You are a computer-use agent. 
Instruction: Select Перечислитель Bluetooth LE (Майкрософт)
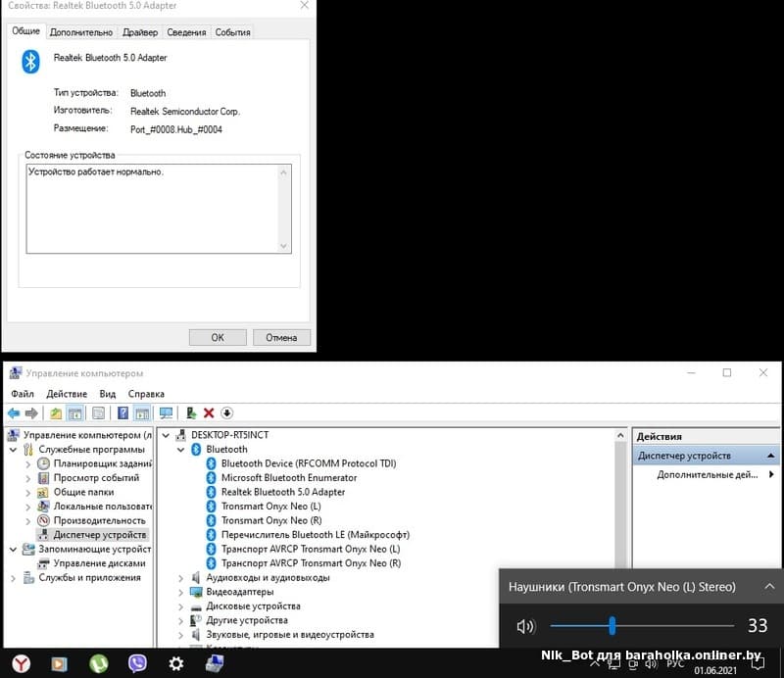click(316, 535)
